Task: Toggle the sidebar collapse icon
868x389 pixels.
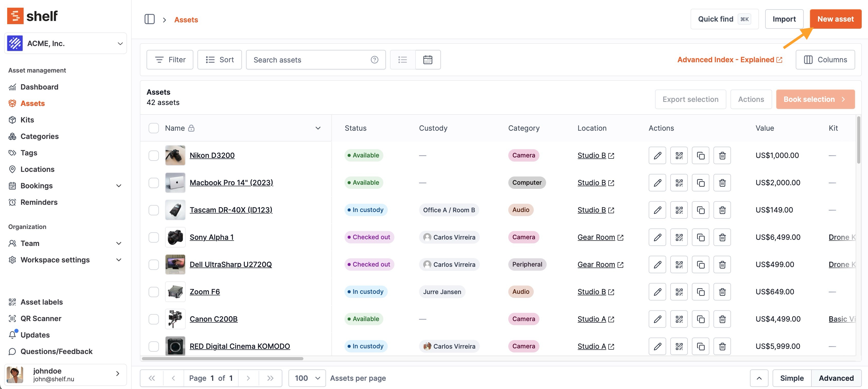Action: [149, 19]
